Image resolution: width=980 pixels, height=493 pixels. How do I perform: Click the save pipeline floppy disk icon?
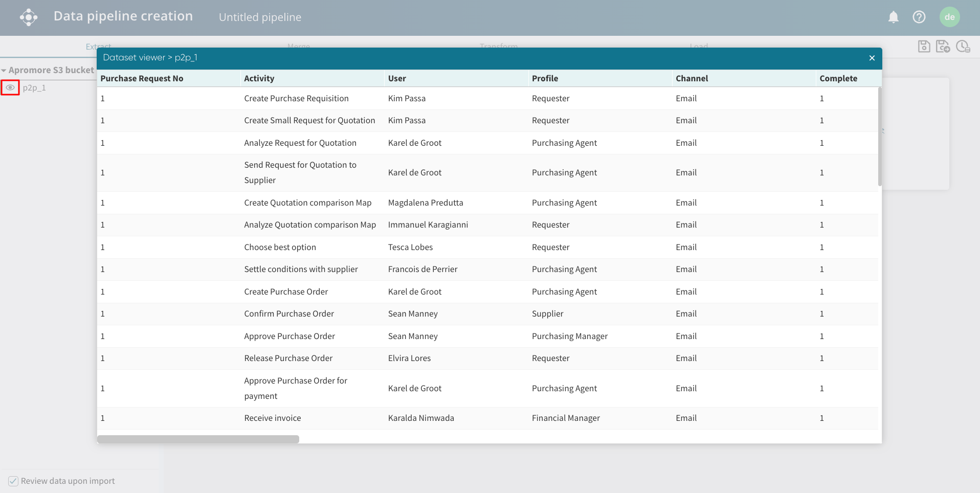coord(924,47)
